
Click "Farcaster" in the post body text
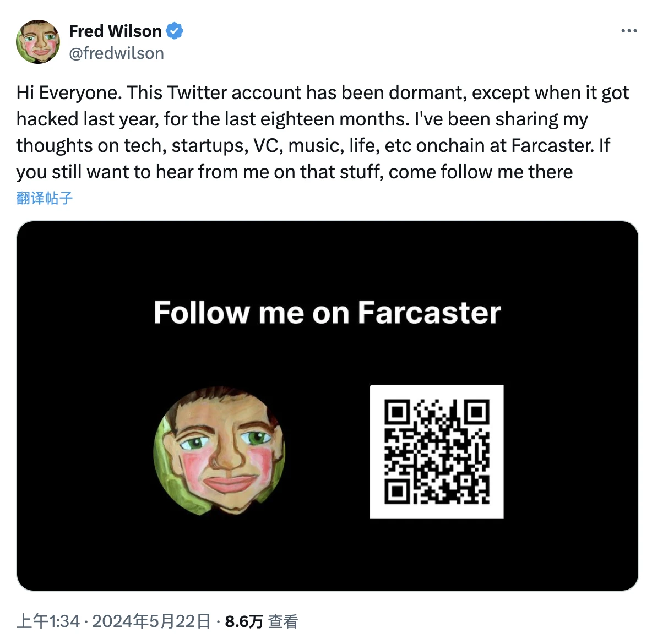(x=552, y=145)
